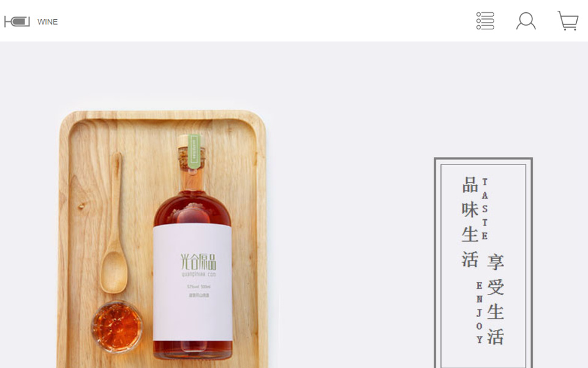View the shopping cart icon
Image resolution: width=588 pixels, height=368 pixels.
click(x=568, y=21)
